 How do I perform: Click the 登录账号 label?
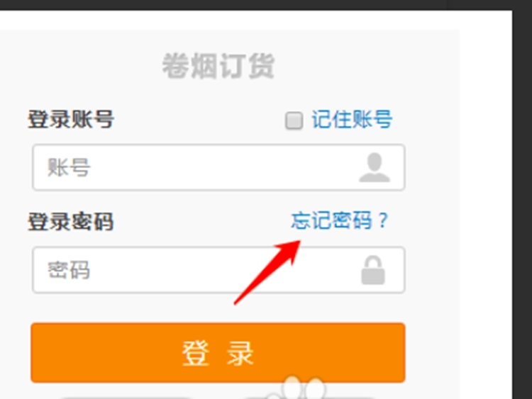[70, 119]
